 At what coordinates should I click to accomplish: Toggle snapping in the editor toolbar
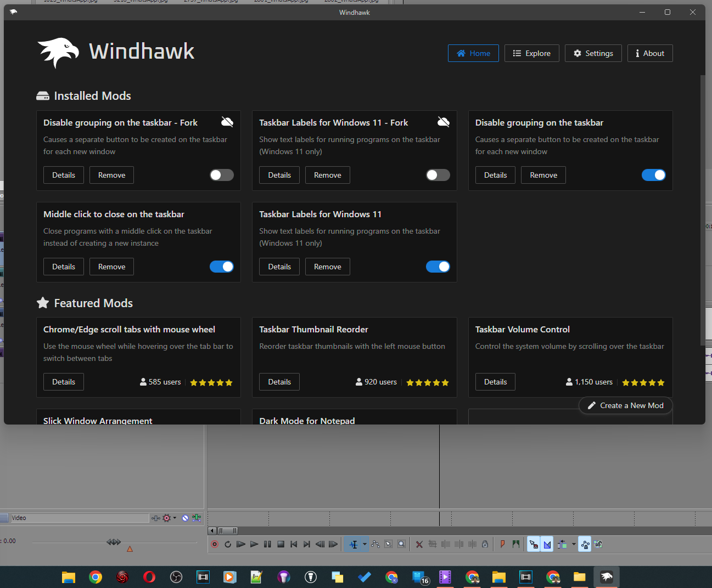tap(534, 544)
